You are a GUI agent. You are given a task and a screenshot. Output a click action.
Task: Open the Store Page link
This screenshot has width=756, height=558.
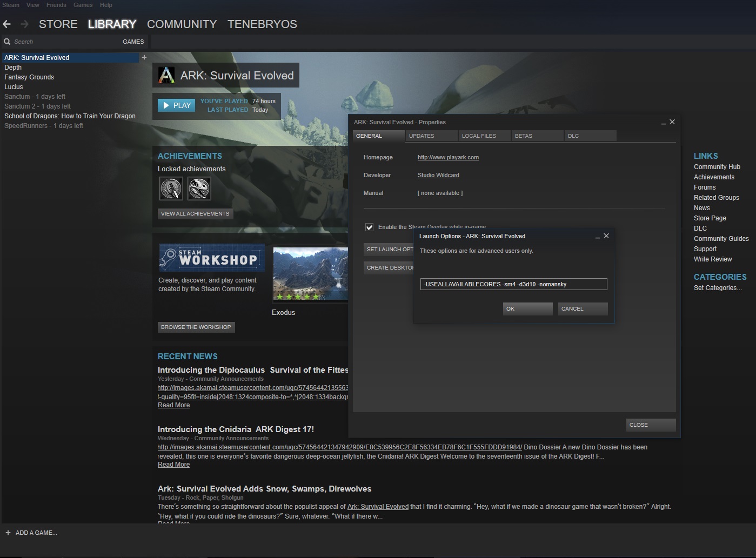coord(710,218)
